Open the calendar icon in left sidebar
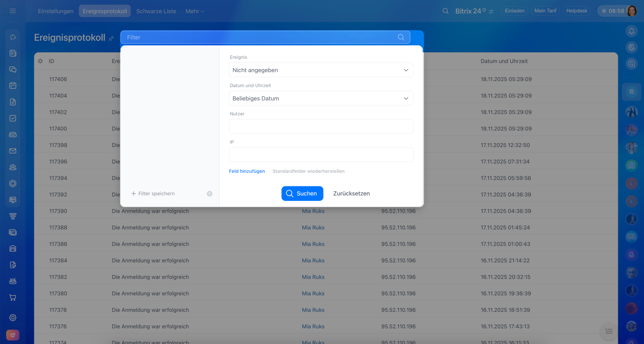644x344 pixels. pyautogui.click(x=13, y=86)
